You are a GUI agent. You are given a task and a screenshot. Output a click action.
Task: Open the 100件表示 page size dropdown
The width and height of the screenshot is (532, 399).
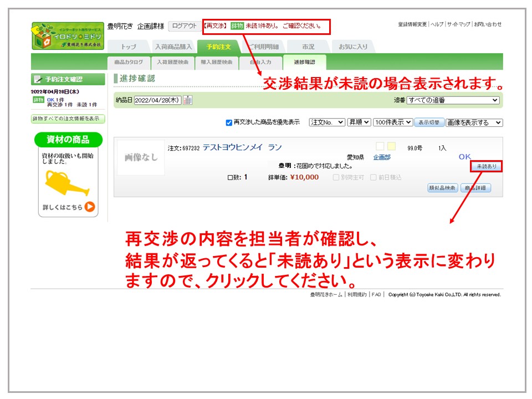tap(392, 122)
